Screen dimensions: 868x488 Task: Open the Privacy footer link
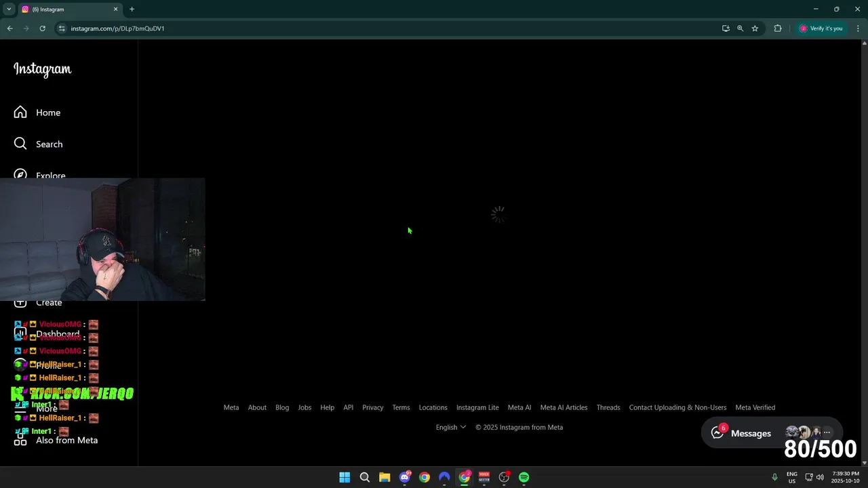click(x=373, y=407)
